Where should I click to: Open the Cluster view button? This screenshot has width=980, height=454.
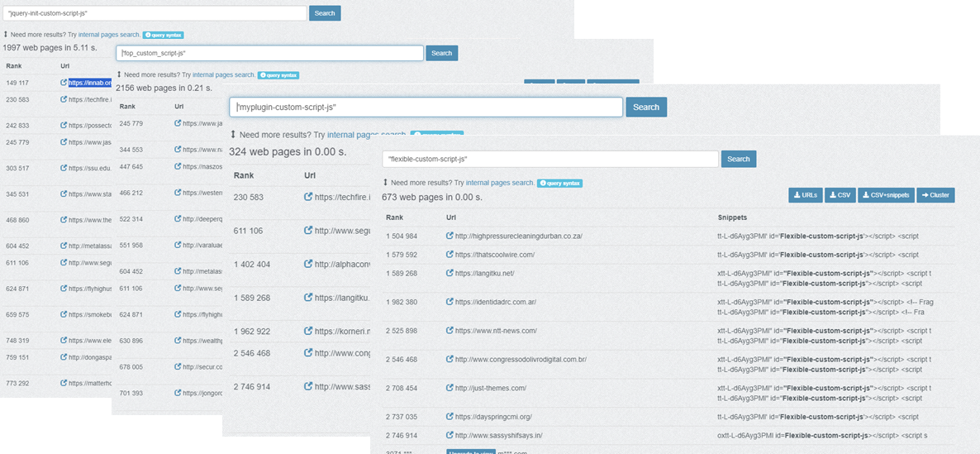[935, 195]
